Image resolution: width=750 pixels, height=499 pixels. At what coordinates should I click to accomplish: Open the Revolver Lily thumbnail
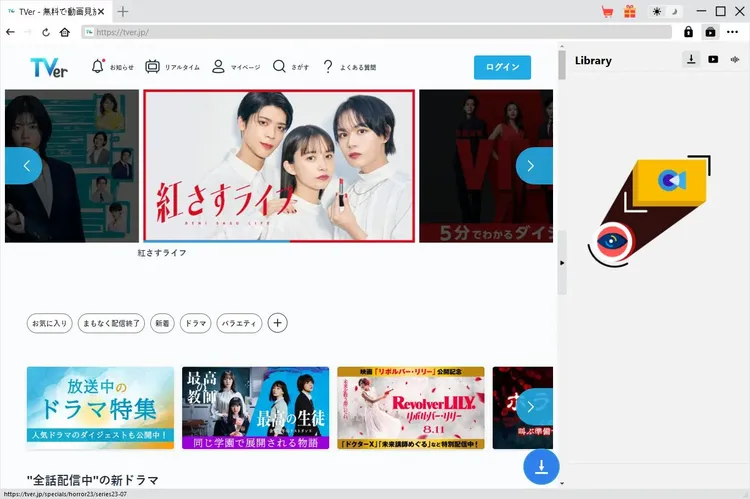(x=410, y=407)
